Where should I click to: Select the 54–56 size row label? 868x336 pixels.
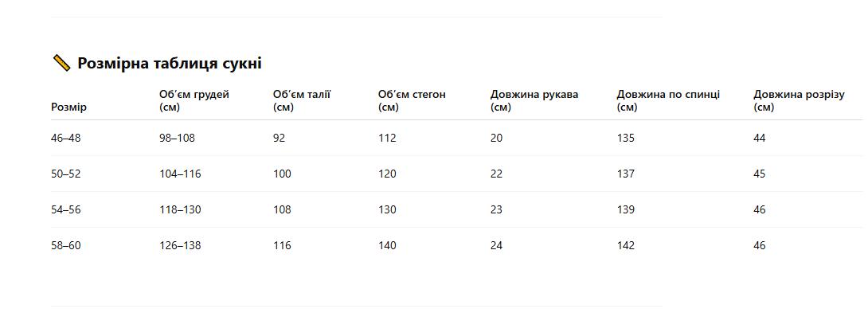coord(66,209)
